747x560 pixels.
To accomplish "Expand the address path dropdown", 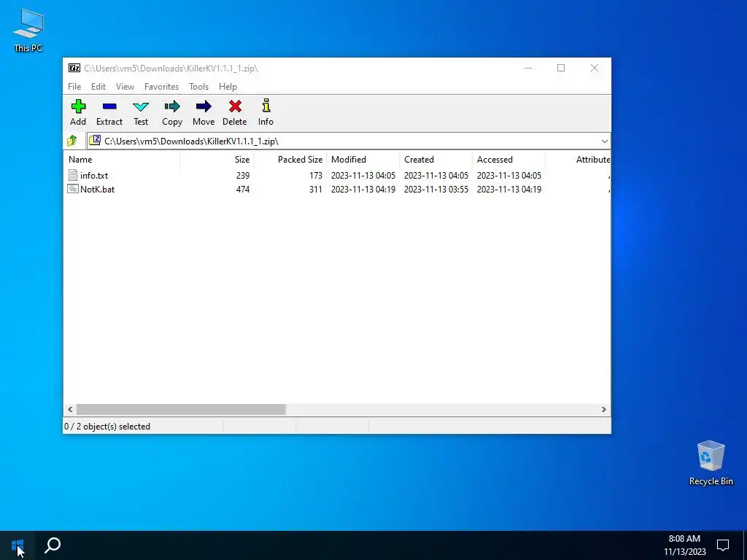I will pyautogui.click(x=604, y=141).
